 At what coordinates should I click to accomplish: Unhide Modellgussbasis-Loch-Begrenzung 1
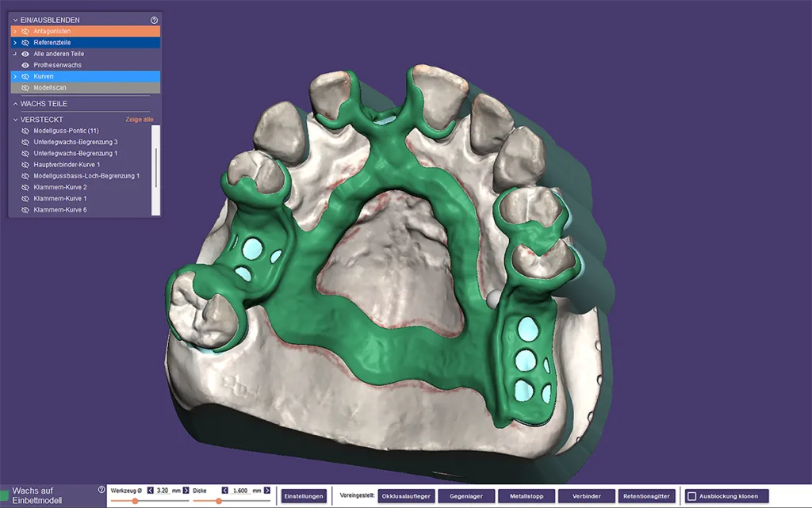point(25,176)
